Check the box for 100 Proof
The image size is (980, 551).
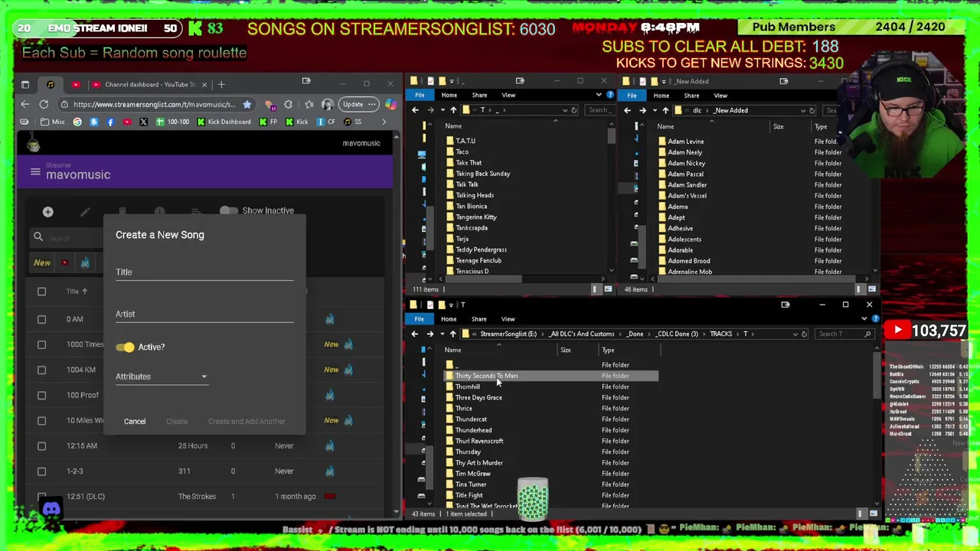(41, 395)
